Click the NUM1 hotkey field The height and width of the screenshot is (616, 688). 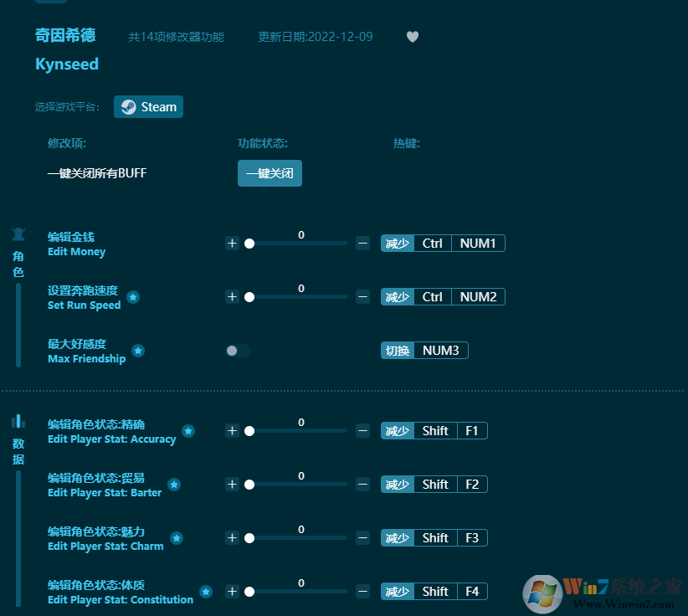tap(478, 243)
